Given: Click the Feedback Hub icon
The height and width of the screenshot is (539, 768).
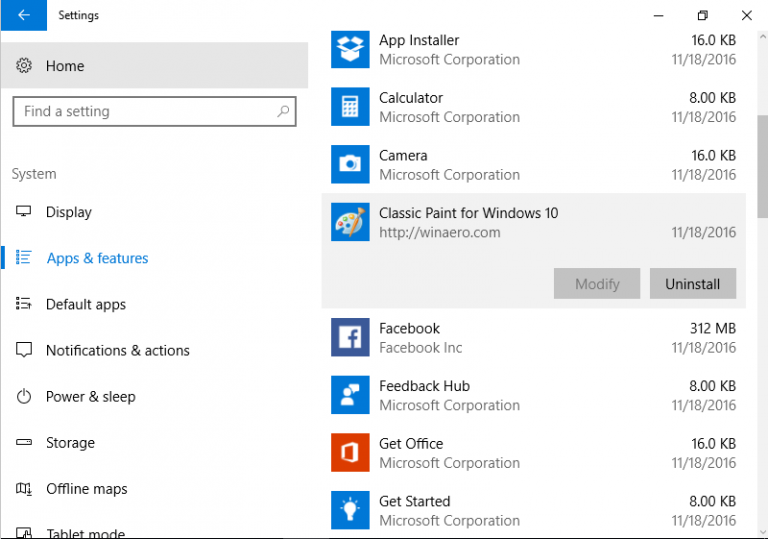Looking at the screenshot, I should pos(350,395).
